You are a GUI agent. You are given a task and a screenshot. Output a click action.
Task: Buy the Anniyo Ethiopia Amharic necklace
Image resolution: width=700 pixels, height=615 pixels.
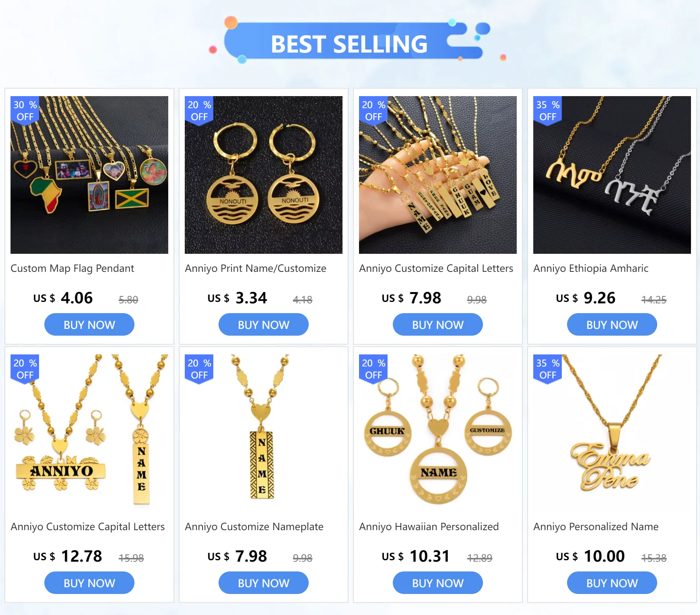(x=612, y=325)
